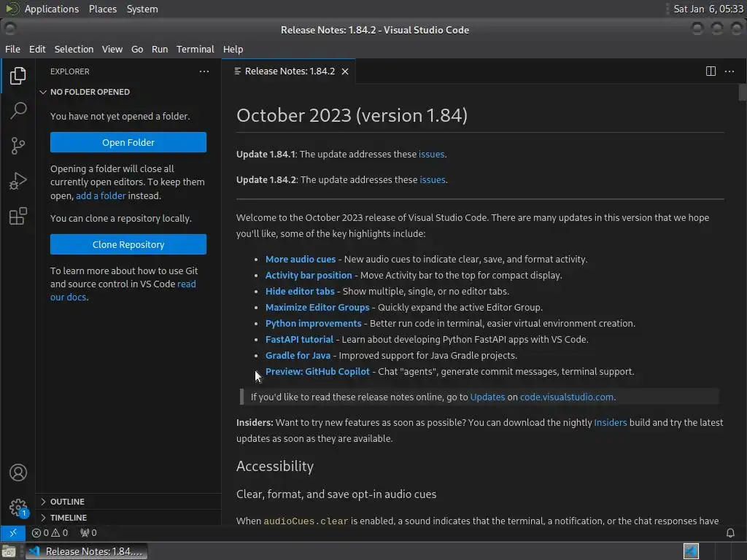Click the ports forwarded status indicator

(88, 532)
